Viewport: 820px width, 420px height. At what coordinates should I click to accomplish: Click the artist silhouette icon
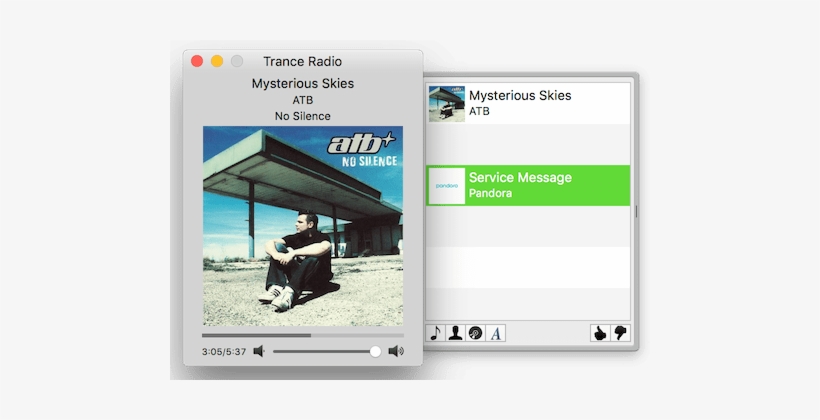[x=455, y=333]
